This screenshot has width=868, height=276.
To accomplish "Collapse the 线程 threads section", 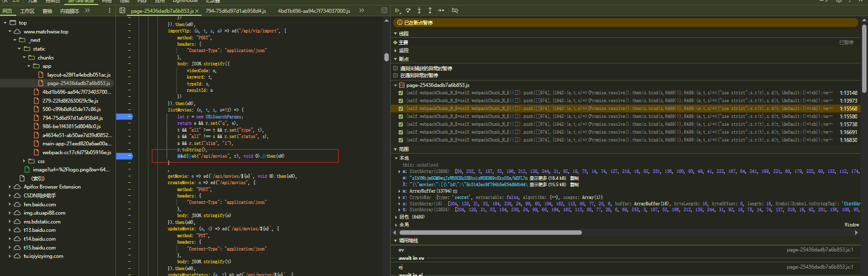I will click(x=396, y=33).
